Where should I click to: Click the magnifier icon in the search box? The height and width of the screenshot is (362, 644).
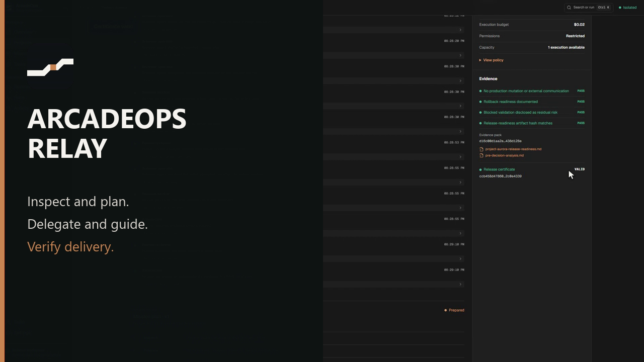coord(569,8)
